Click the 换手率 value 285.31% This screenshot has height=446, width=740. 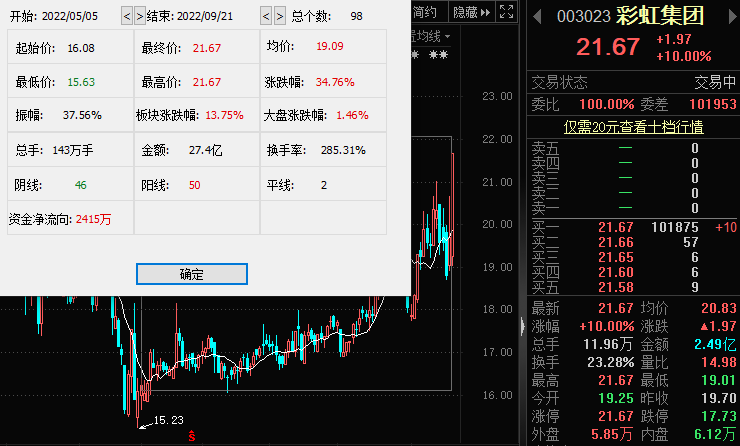(343, 150)
